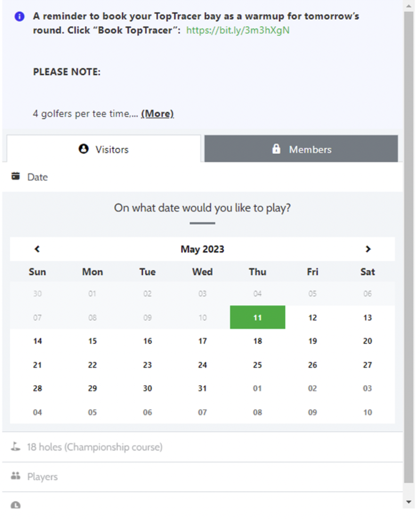
Task: Click the clock icon below Players
Action: click(15, 505)
